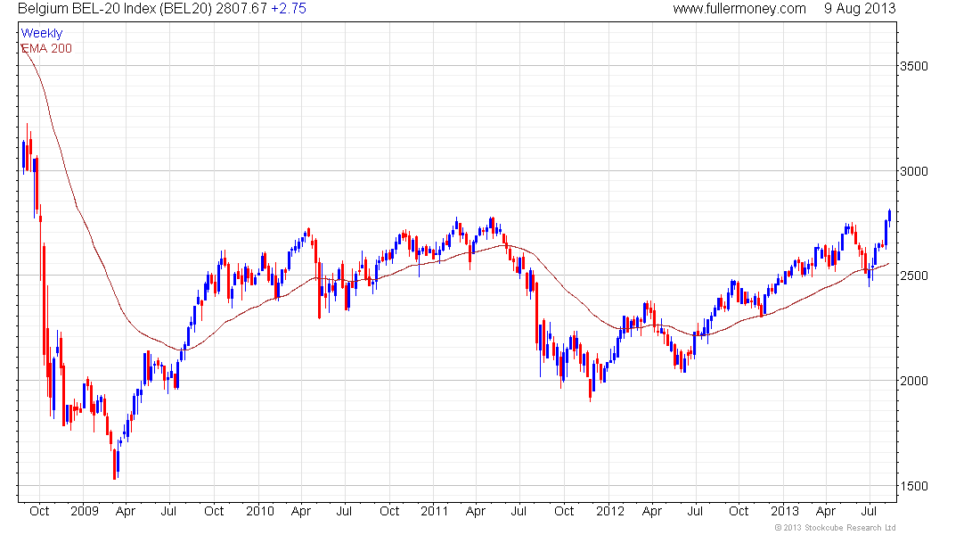980x535 pixels.
Task: Click the 1500 price axis label
Action: coord(914,486)
